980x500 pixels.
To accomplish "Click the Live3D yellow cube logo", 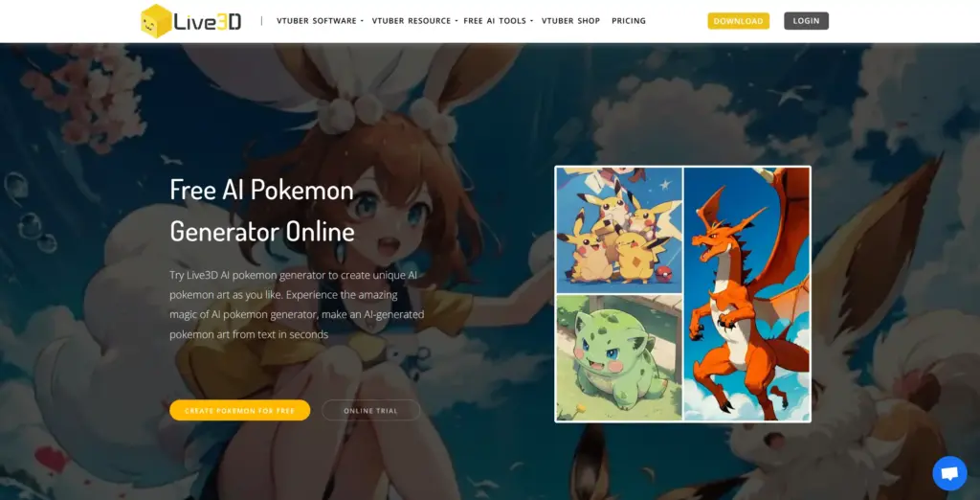I will click(156, 21).
